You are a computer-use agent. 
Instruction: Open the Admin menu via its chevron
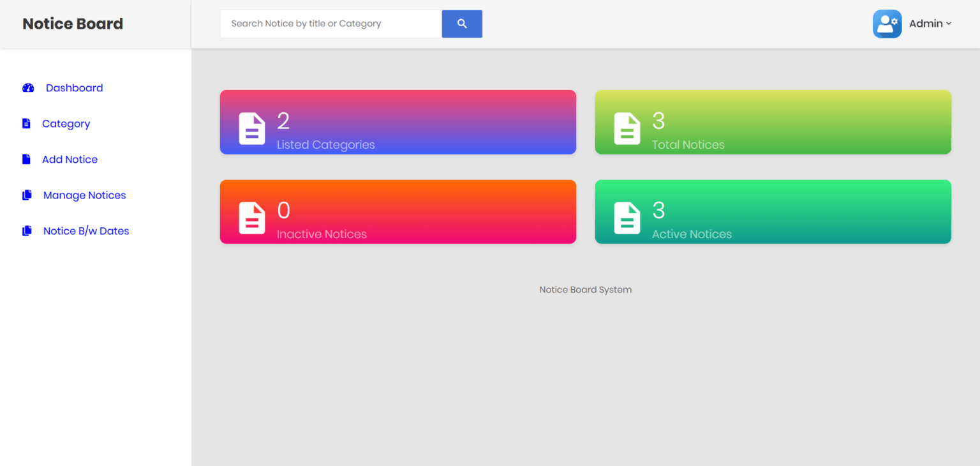(x=949, y=24)
